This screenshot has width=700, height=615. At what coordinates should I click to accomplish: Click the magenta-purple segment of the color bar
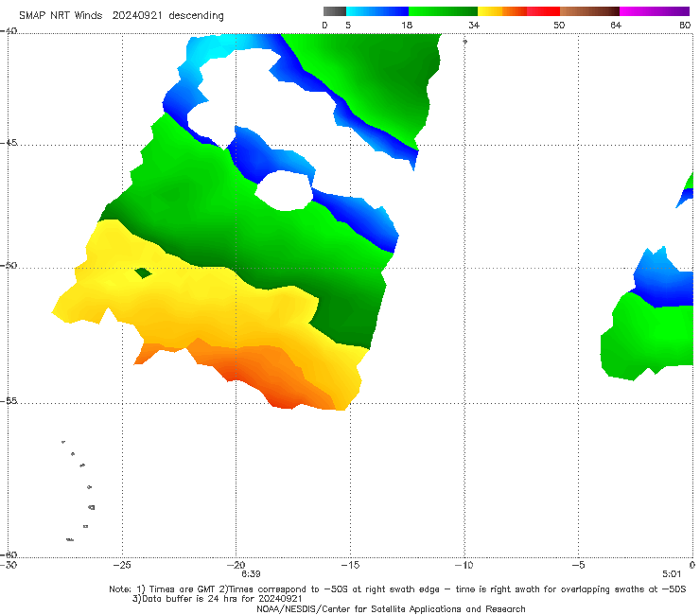pos(655,11)
